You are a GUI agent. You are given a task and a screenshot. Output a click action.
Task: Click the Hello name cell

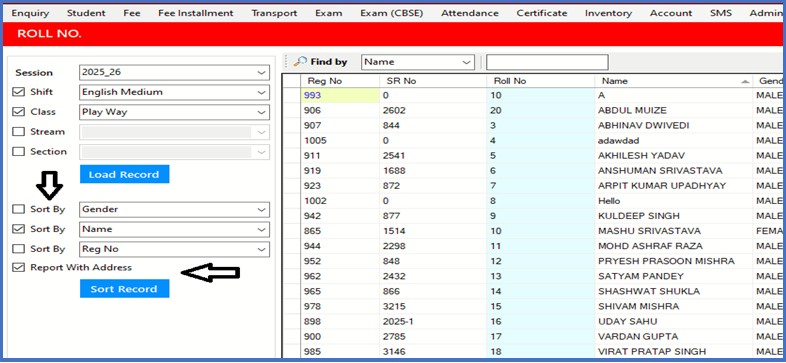coord(674,201)
